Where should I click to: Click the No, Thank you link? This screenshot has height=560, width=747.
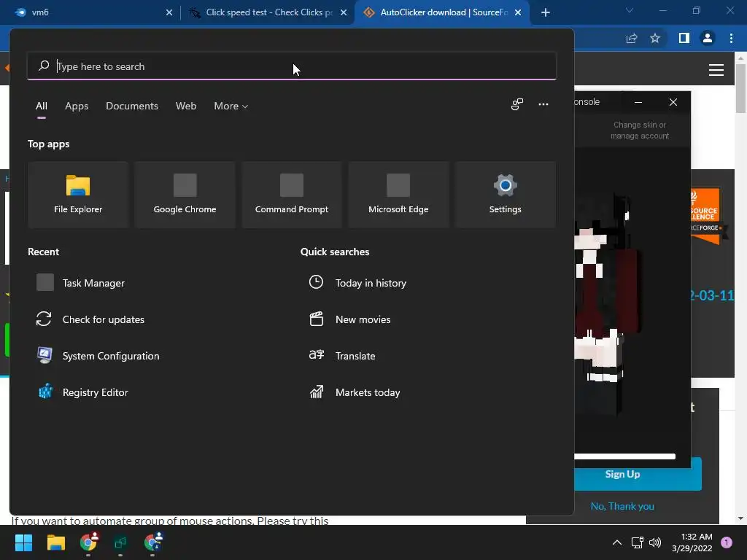622,506
